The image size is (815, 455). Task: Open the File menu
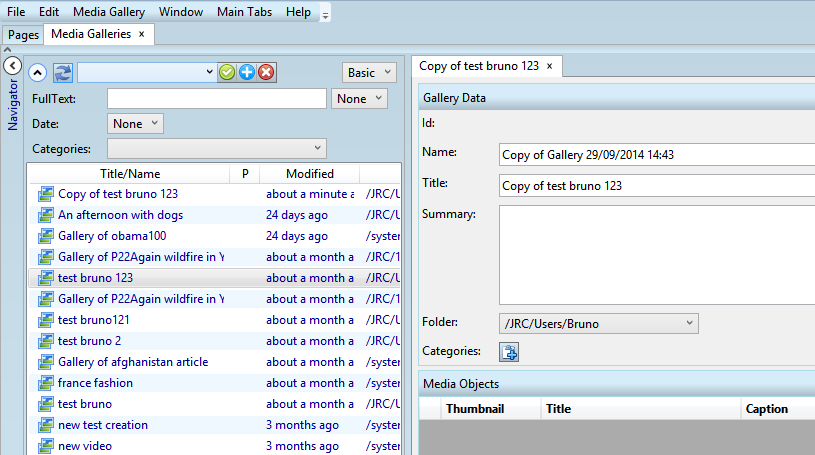[16, 11]
